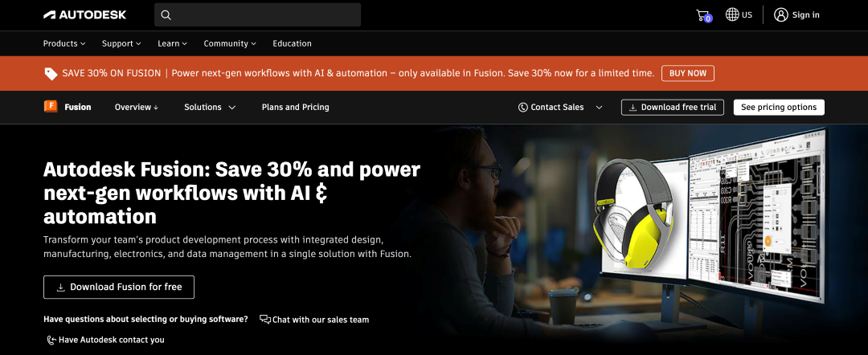Open the Education page

[x=292, y=43]
